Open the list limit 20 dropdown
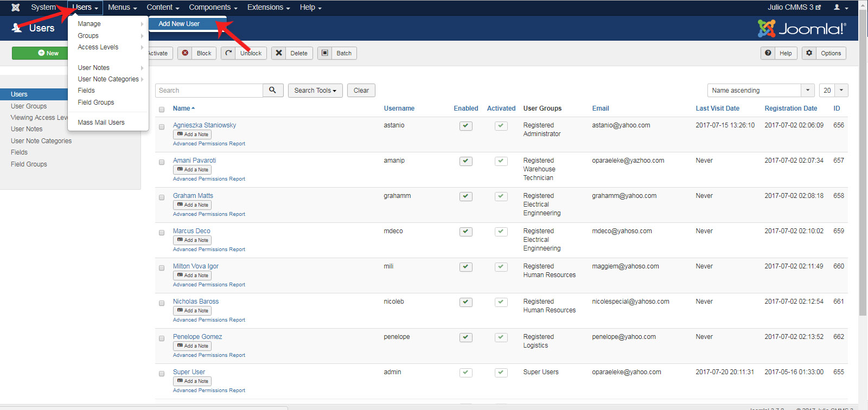Viewport: 868px width, 410px height. point(834,91)
